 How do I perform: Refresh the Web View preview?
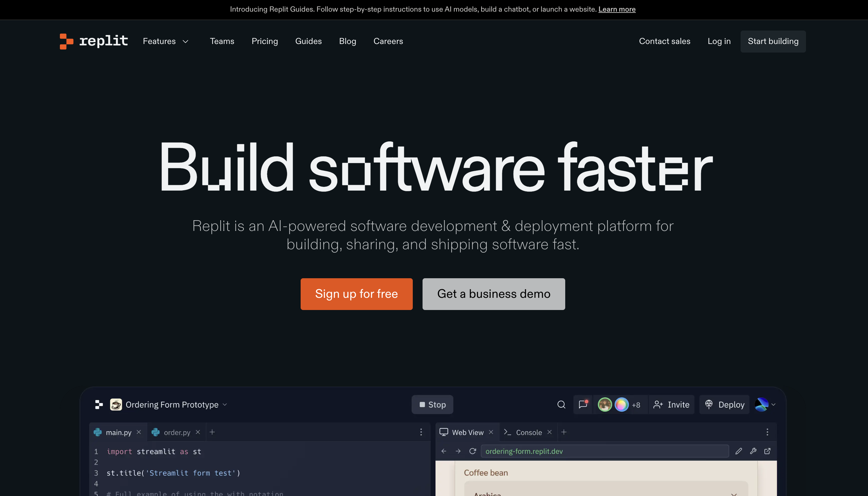pos(472,451)
